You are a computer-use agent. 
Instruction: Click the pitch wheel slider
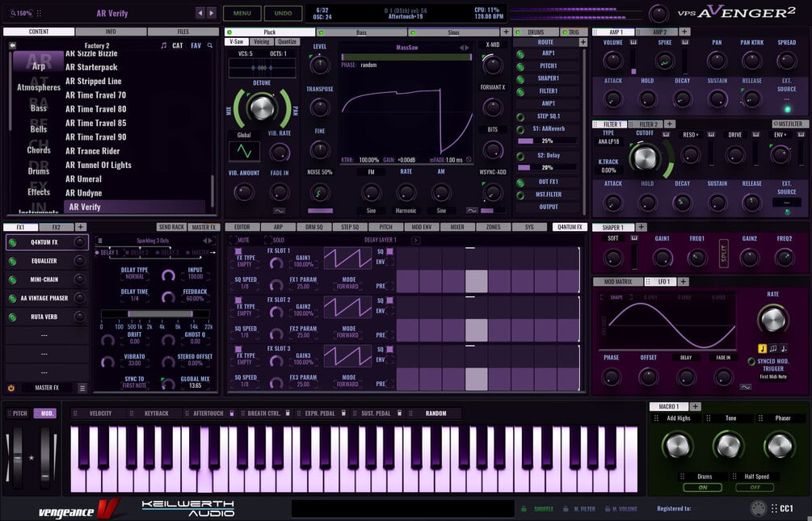point(18,458)
